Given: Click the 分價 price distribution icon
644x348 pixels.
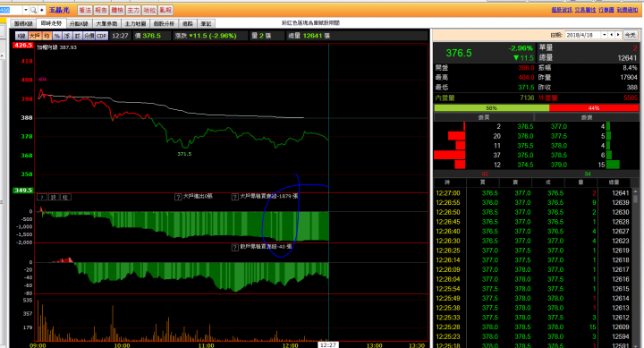Looking at the screenshot, I should pos(89,36).
